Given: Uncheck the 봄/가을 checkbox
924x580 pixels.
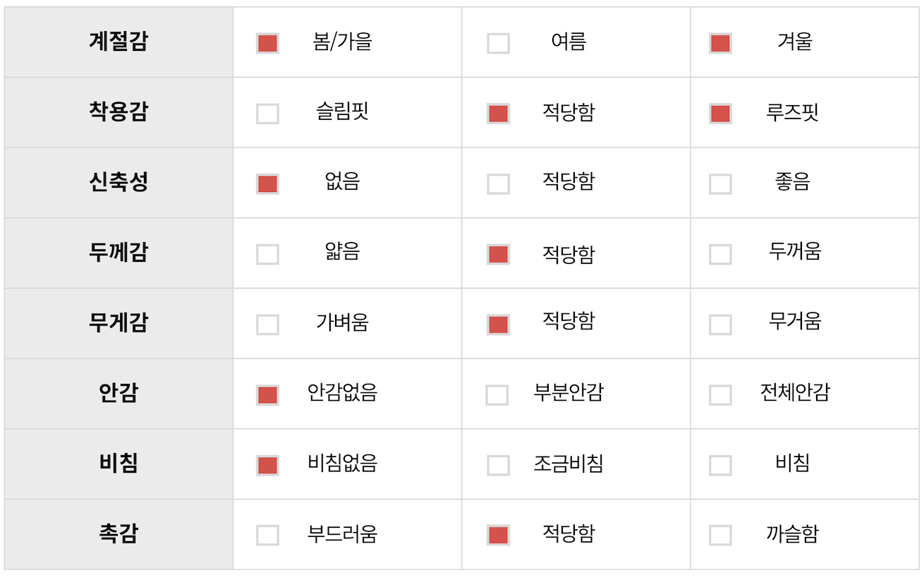Looking at the screenshot, I should coord(267,43).
